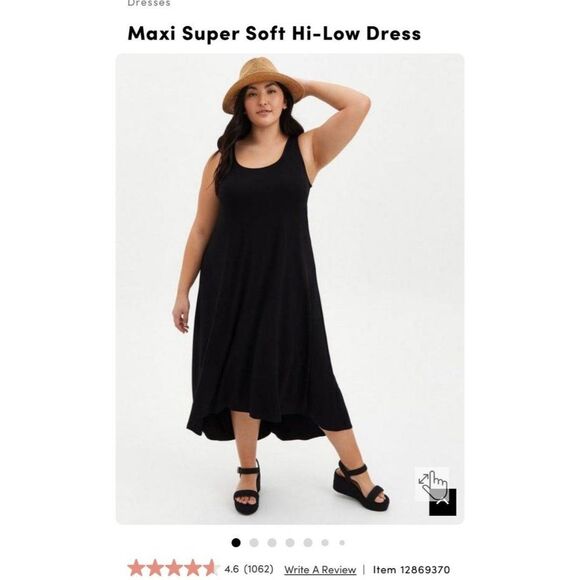The height and width of the screenshot is (580, 580).
Task: Jump to the fifth carousel dot
Action: pyautogui.click(x=308, y=543)
